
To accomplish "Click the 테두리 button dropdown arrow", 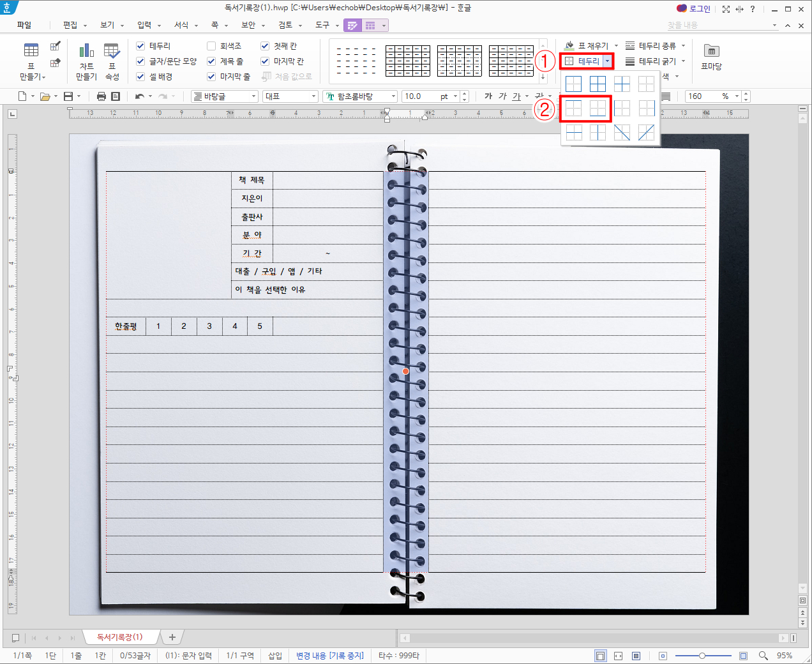I will [x=607, y=61].
